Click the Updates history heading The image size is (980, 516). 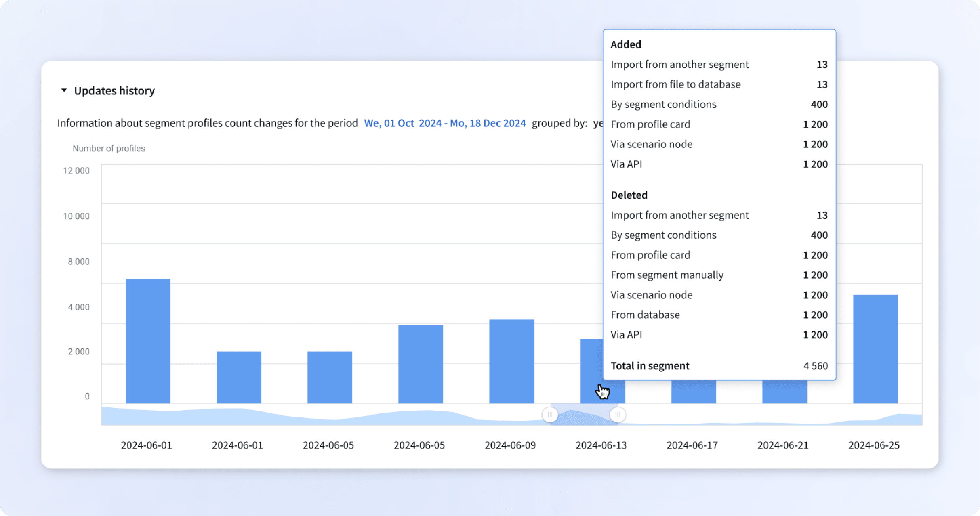(x=114, y=91)
